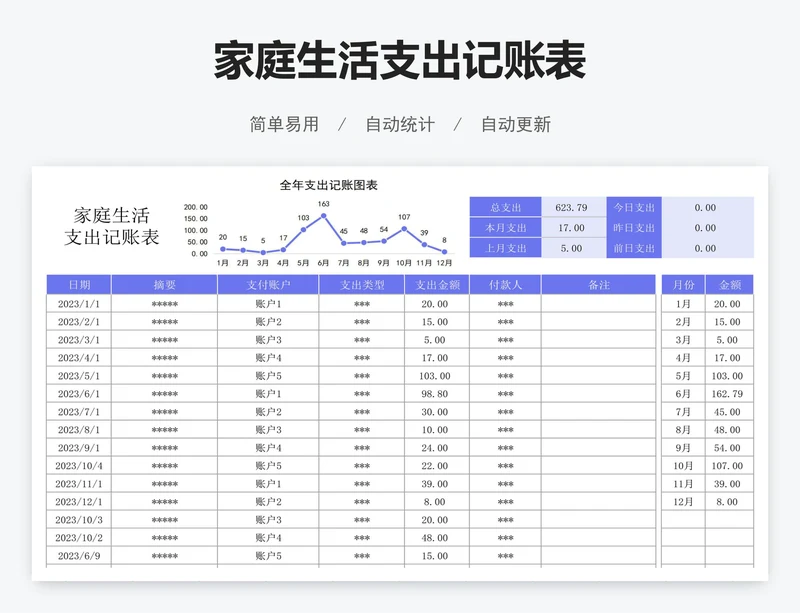The image size is (800, 613).
Task: Click the 1月 row label in the monthly table
Action: [683, 304]
